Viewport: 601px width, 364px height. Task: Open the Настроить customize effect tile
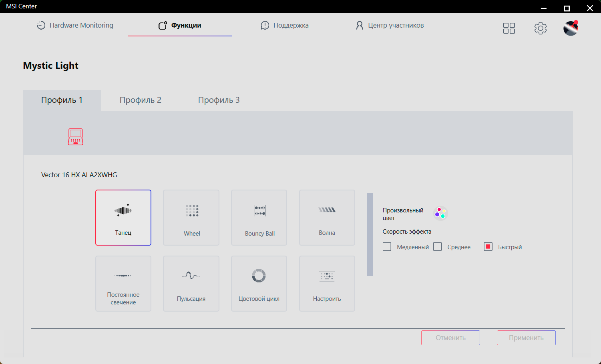pos(327,284)
